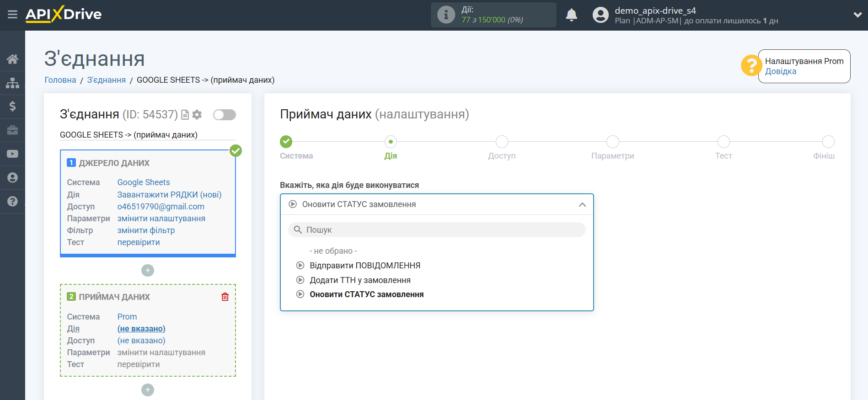Open the connections sitemap sidebar icon

pyautogui.click(x=12, y=83)
